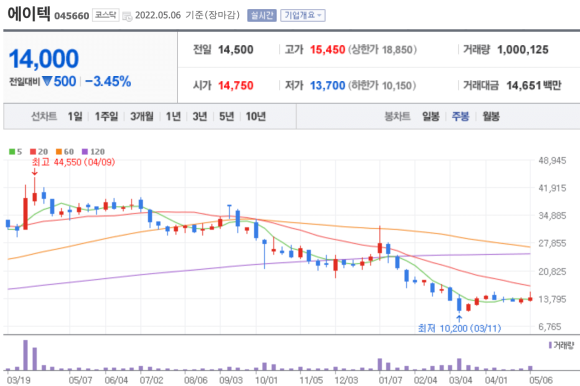Click the trading value 14,651 백만

[534, 85]
